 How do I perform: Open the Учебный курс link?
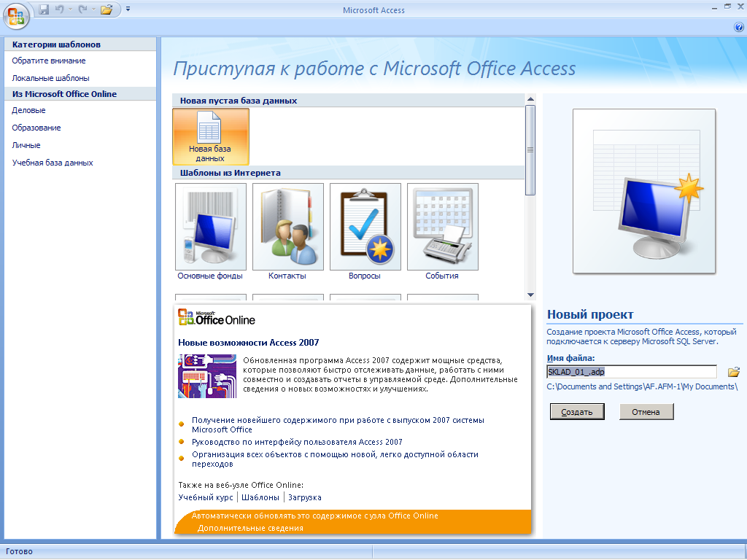205,497
